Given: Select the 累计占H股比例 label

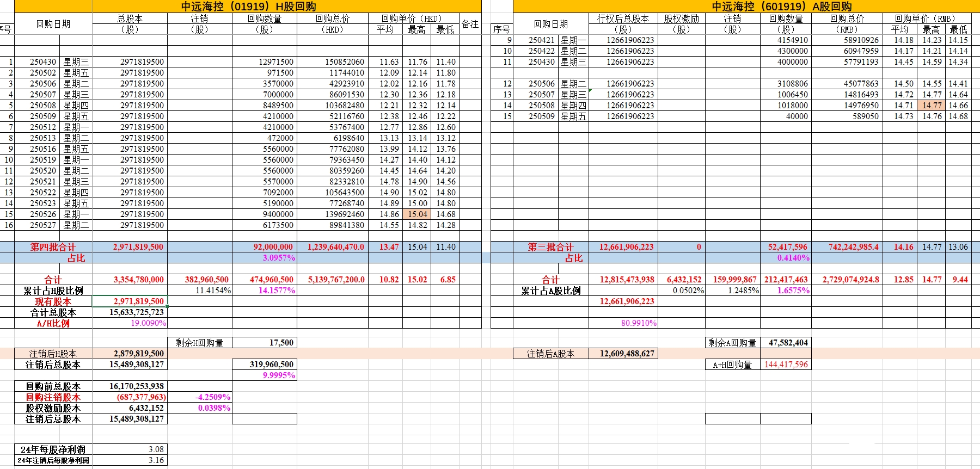Looking at the screenshot, I should click(x=53, y=291).
